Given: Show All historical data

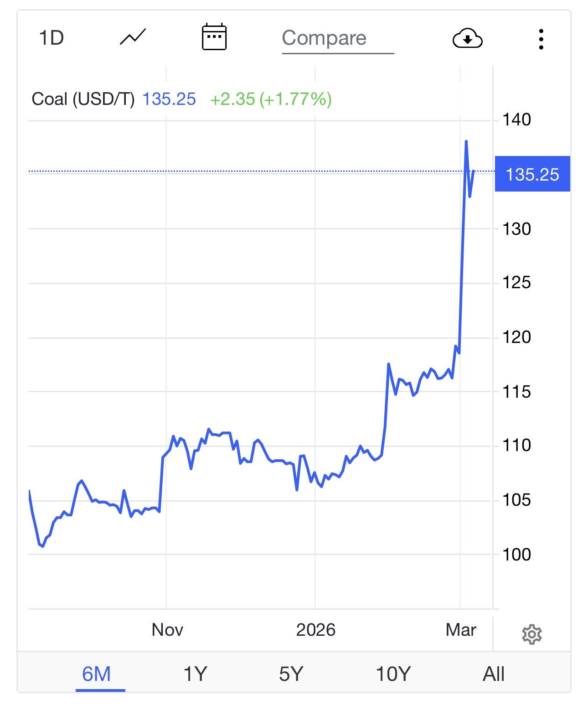Looking at the screenshot, I should (493, 674).
